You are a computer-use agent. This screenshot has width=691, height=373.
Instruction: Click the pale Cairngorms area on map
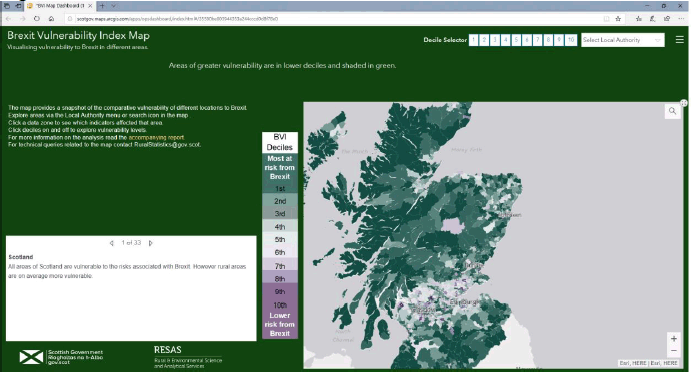tap(453, 226)
